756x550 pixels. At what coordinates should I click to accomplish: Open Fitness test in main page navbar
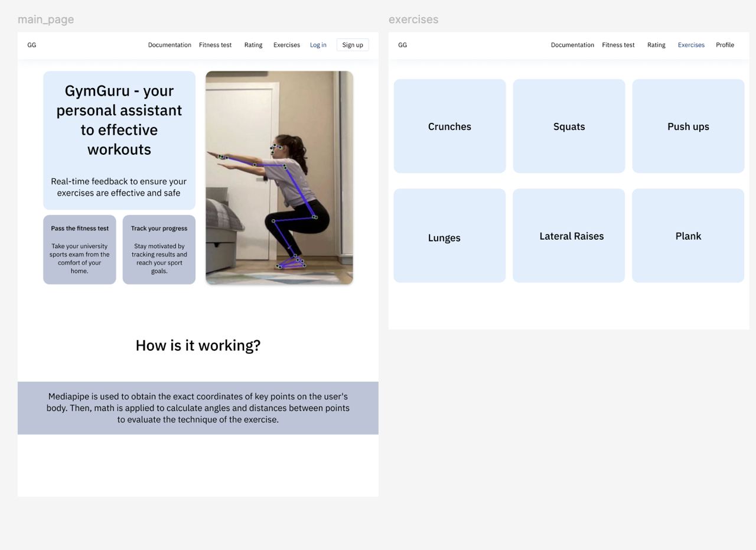pyautogui.click(x=215, y=45)
